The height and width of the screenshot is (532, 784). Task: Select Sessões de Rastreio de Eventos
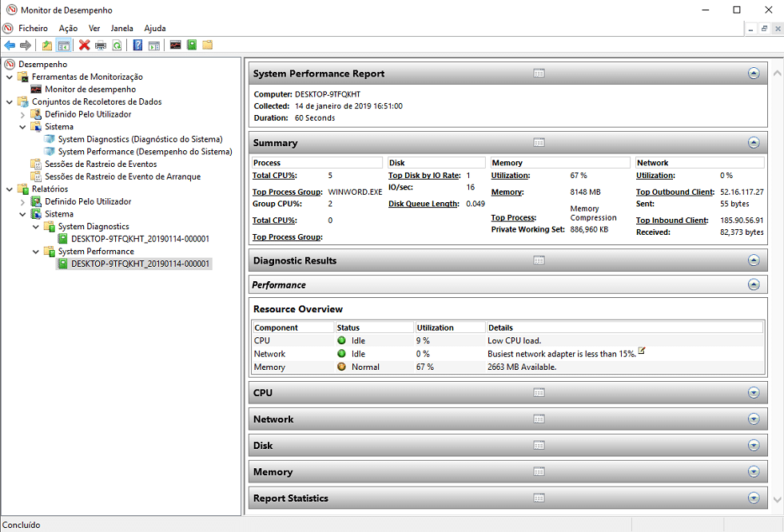101,165
